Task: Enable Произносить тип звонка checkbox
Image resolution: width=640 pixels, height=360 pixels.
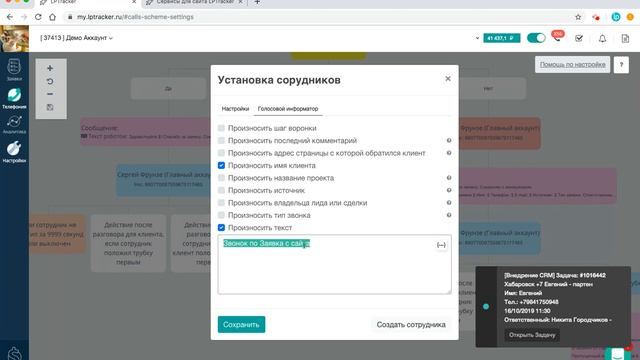Action: tap(221, 215)
